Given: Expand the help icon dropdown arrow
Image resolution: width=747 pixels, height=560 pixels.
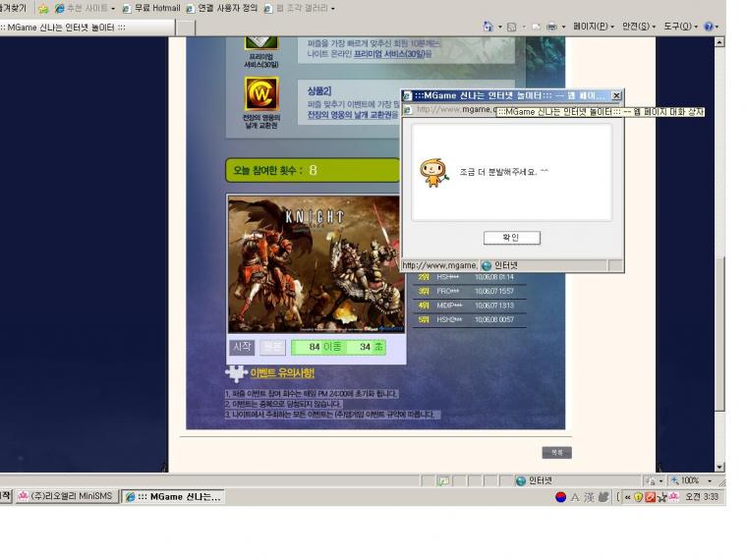Looking at the screenshot, I should pyautogui.click(x=717, y=27).
